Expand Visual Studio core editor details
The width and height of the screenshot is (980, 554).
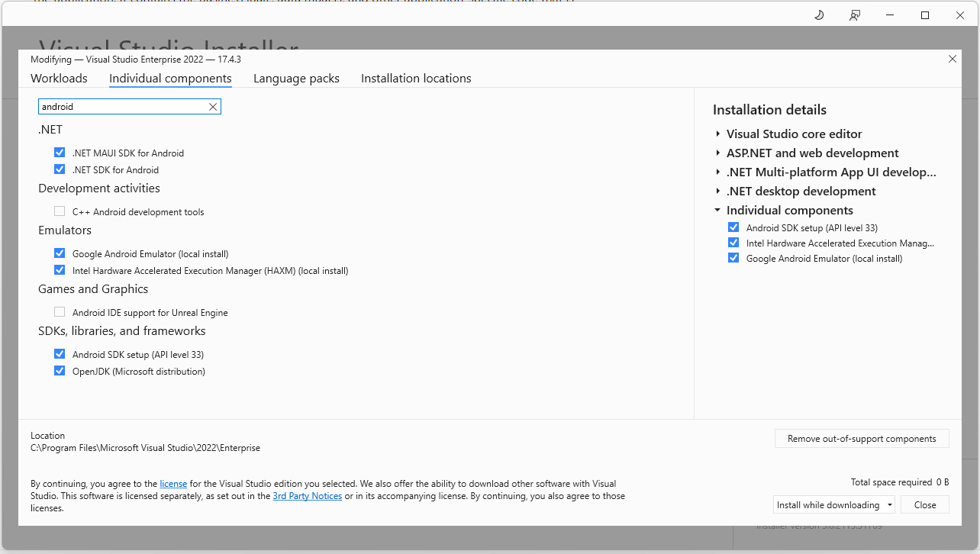coord(718,134)
